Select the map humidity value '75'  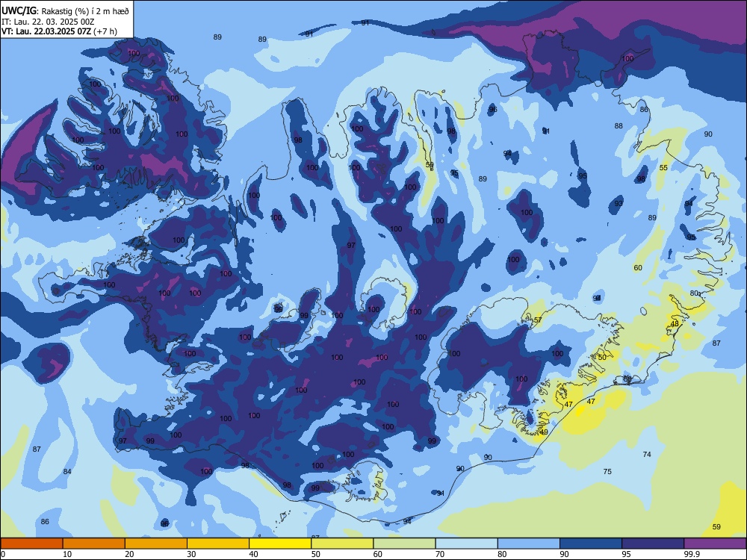[x=607, y=471]
